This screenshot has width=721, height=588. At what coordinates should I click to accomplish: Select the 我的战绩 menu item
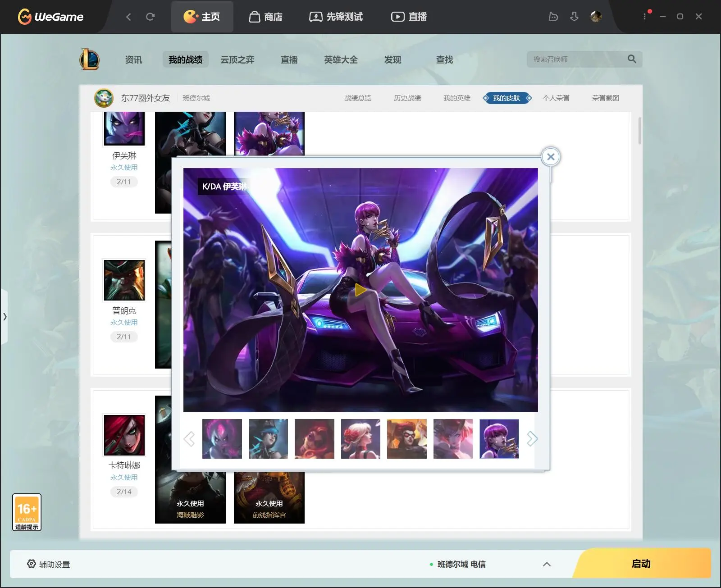coord(185,59)
